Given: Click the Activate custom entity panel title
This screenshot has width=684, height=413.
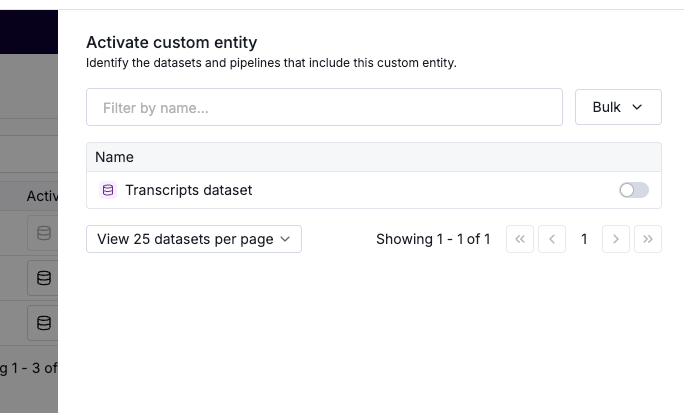Looking at the screenshot, I should [x=171, y=42].
